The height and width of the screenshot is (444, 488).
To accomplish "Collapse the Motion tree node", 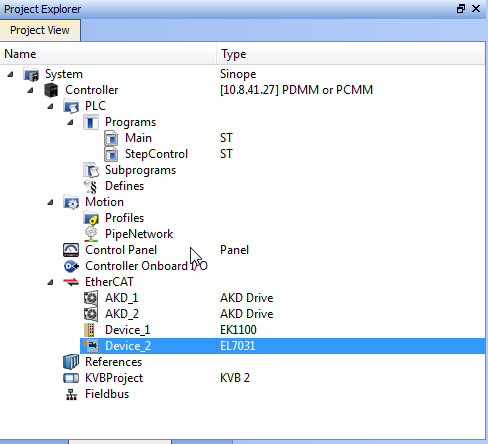I will (50, 202).
